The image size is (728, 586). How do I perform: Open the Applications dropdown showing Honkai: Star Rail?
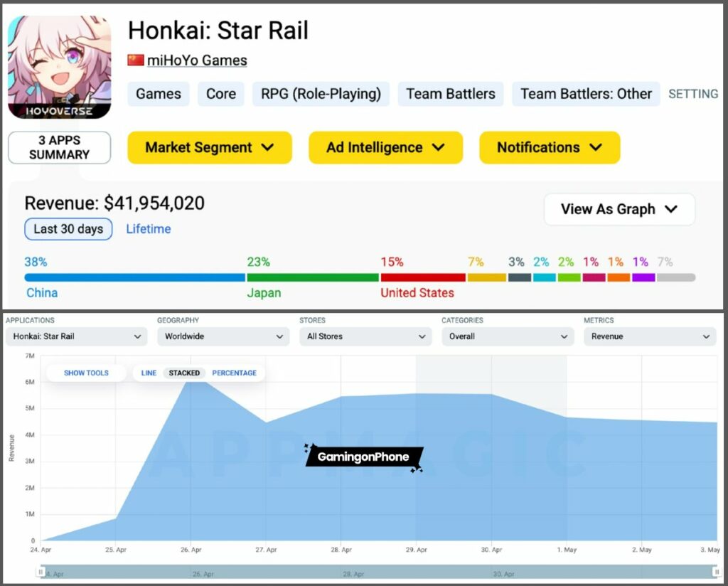(x=76, y=336)
